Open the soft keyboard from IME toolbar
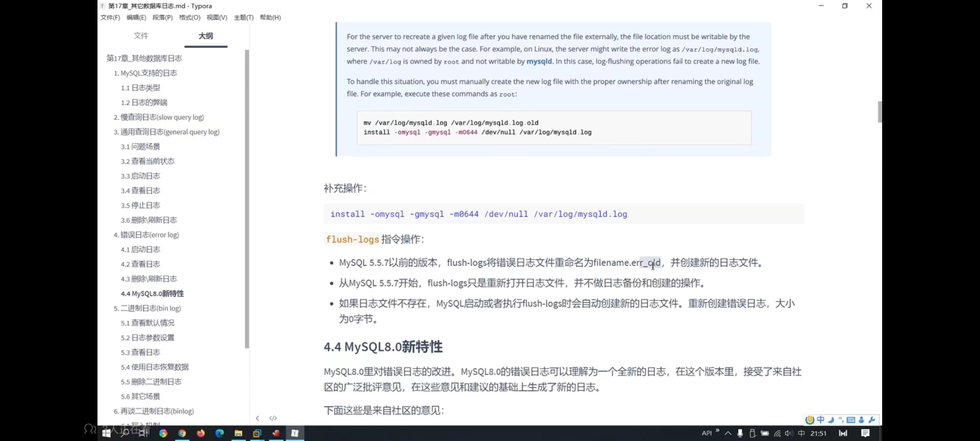 [x=851, y=420]
